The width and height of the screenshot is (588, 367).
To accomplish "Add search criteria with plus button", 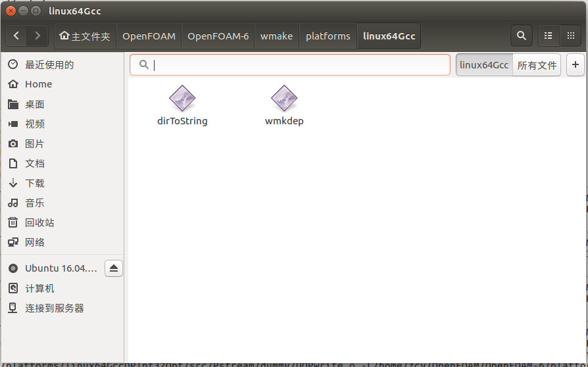I will (x=576, y=64).
